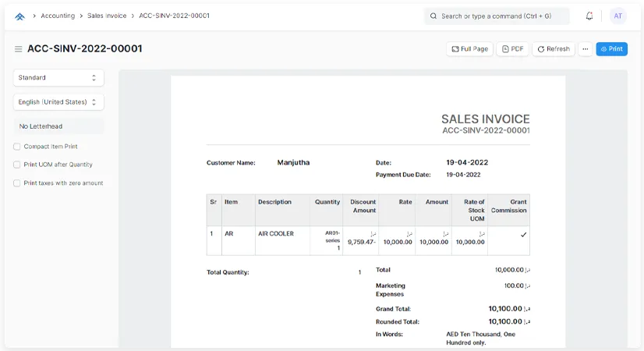Open the AT user avatar menu
Screen dimensions: 644x351
tap(617, 16)
